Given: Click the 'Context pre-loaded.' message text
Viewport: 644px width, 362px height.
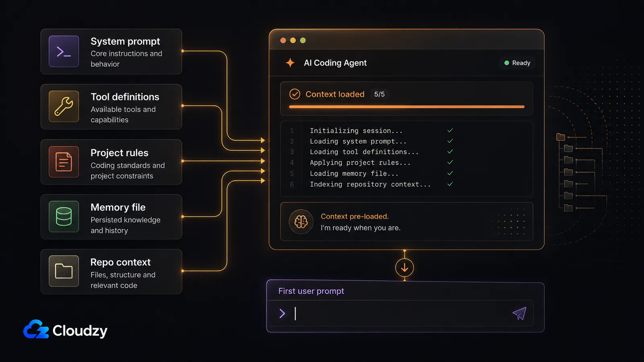Looking at the screenshot, I should (x=355, y=216).
